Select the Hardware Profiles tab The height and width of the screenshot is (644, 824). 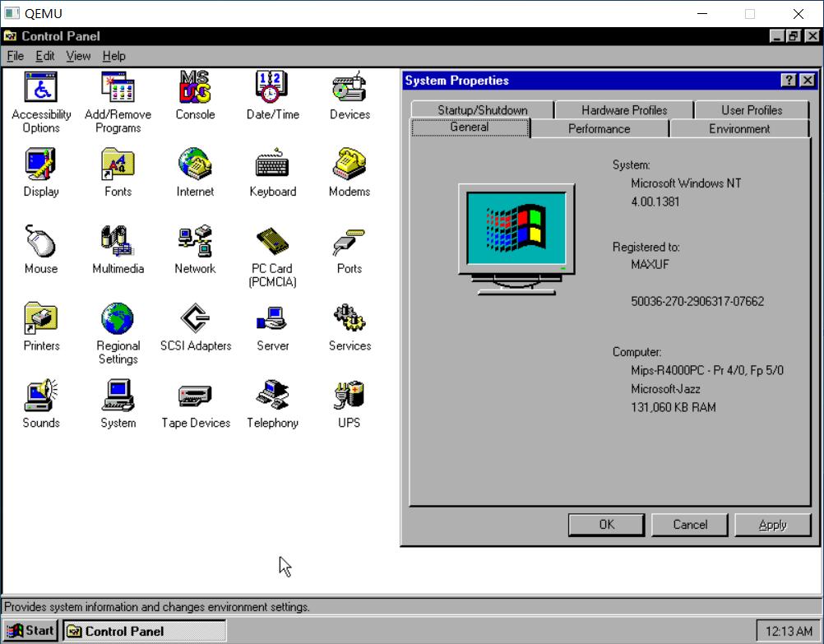coord(624,109)
